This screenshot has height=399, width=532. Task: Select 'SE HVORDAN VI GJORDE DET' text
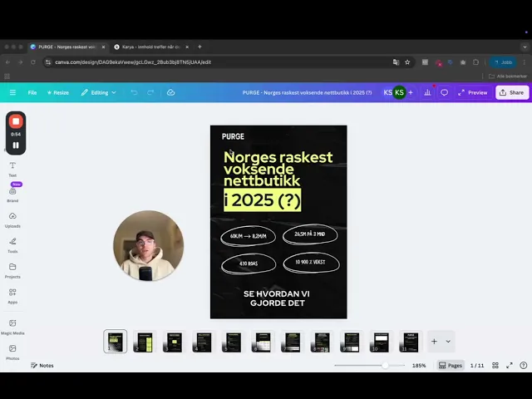tap(277, 298)
